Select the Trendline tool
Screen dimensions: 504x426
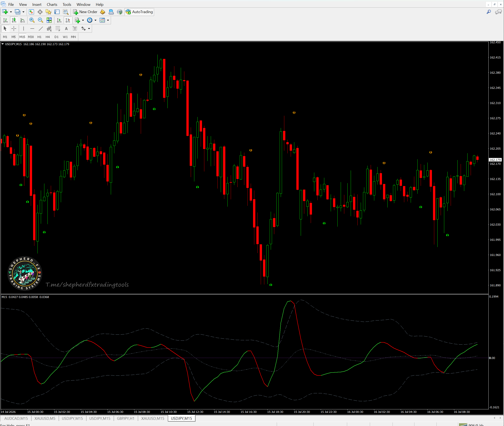[x=41, y=29]
